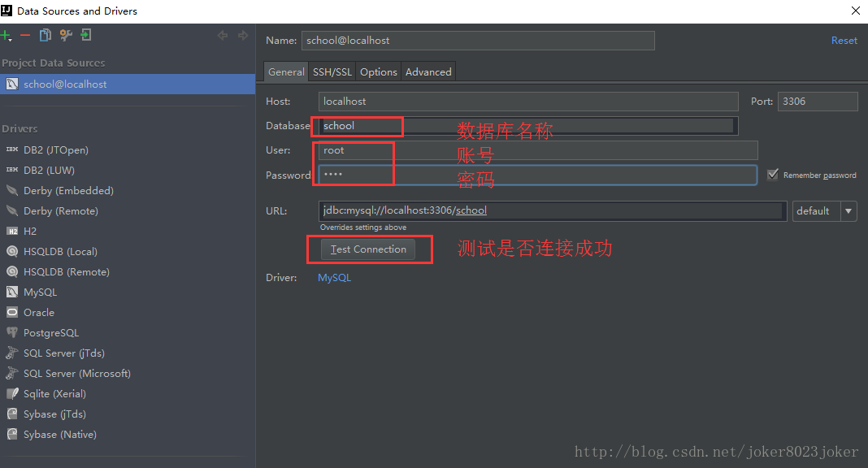The width and height of the screenshot is (868, 468).
Task: Click the Back arrow in the toolbar
Action: (223, 36)
